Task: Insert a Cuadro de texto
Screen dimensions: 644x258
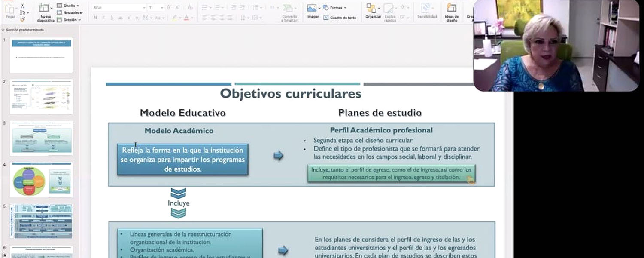Action: tap(340, 18)
